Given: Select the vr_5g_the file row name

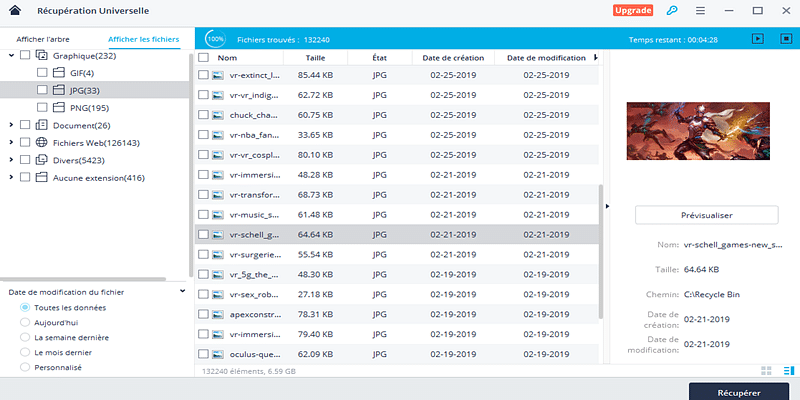Looking at the screenshot, I should pos(254,274).
